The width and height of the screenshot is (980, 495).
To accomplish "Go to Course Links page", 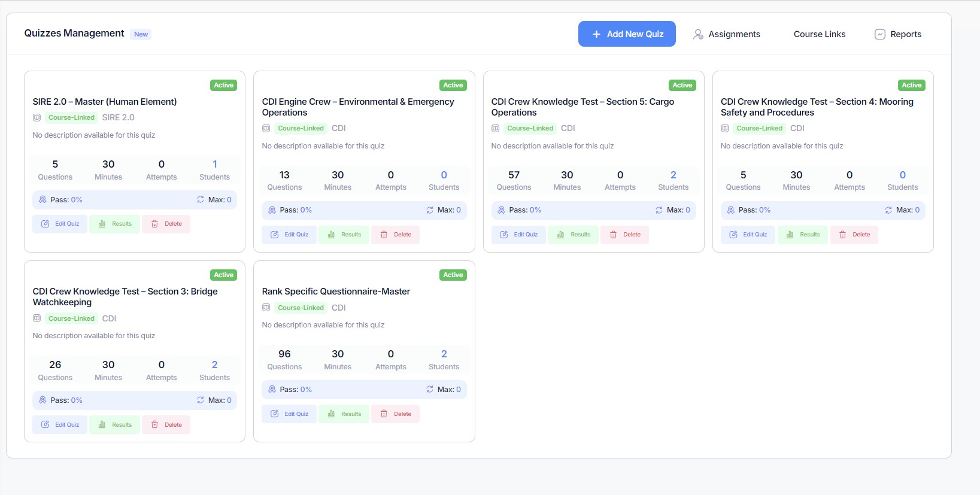I will point(819,34).
